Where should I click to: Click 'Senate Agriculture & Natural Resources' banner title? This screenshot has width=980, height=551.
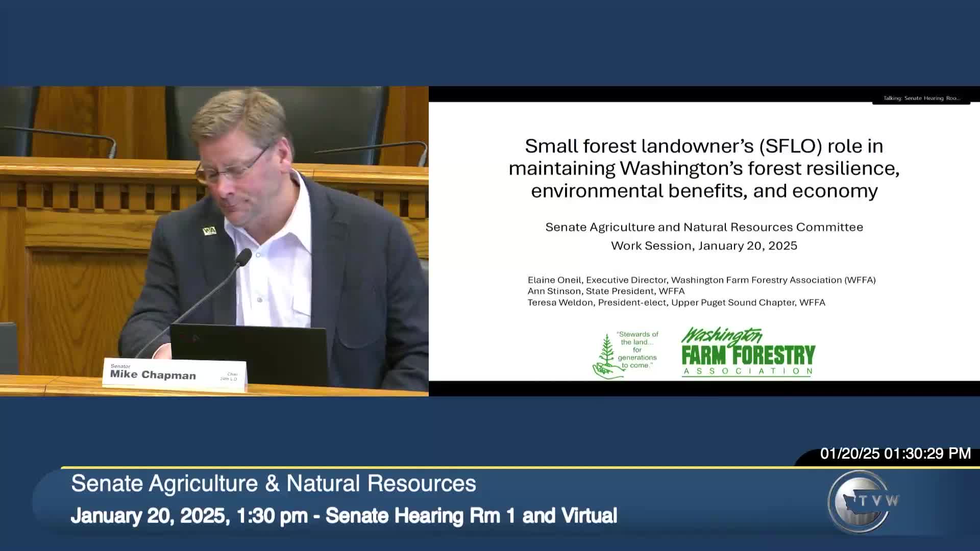tap(274, 483)
